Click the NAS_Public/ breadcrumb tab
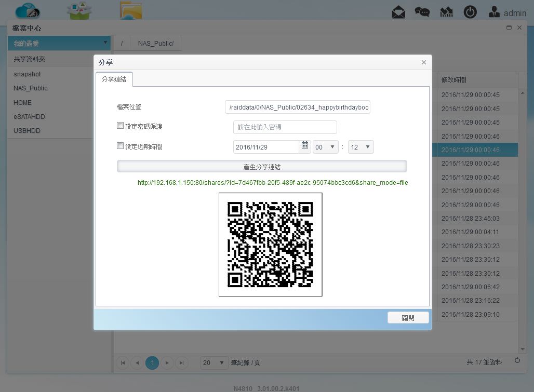This screenshot has width=534, height=392. [x=156, y=43]
